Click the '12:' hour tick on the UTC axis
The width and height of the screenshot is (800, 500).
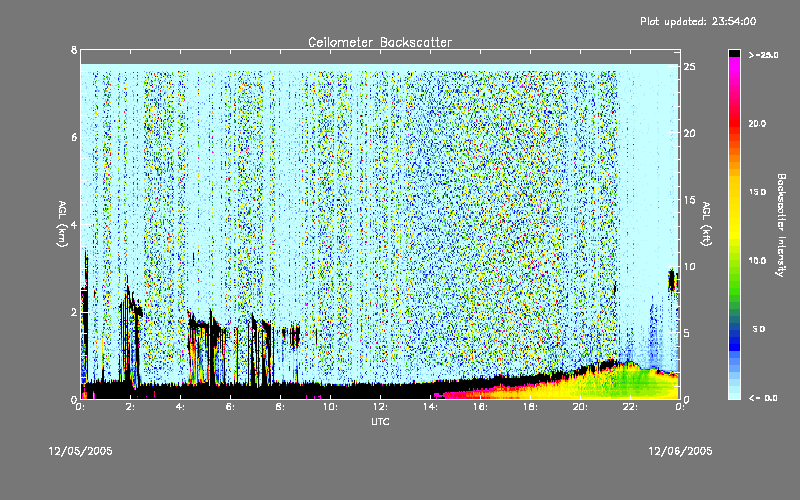380,407
